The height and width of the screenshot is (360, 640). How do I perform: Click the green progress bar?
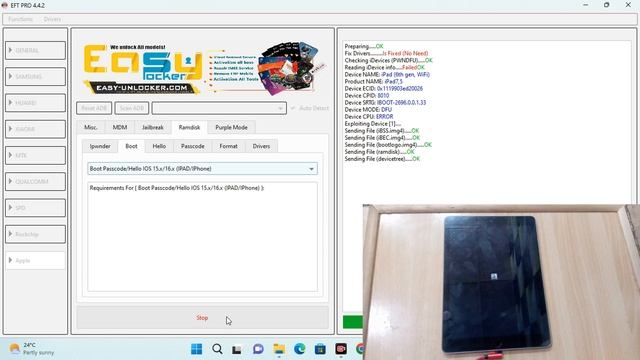click(353, 322)
